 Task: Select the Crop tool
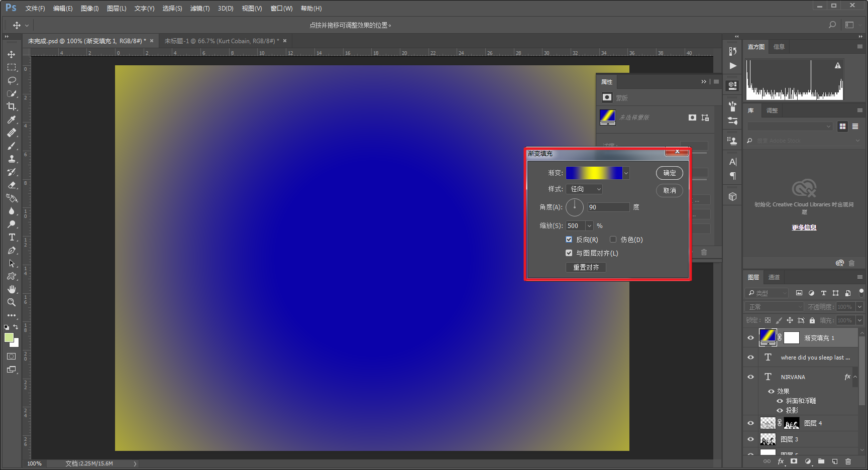click(x=12, y=106)
